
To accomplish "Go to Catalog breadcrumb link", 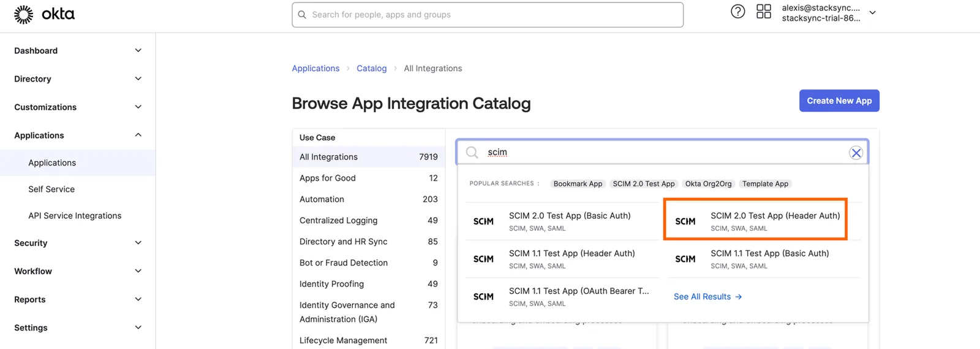I will [372, 68].
